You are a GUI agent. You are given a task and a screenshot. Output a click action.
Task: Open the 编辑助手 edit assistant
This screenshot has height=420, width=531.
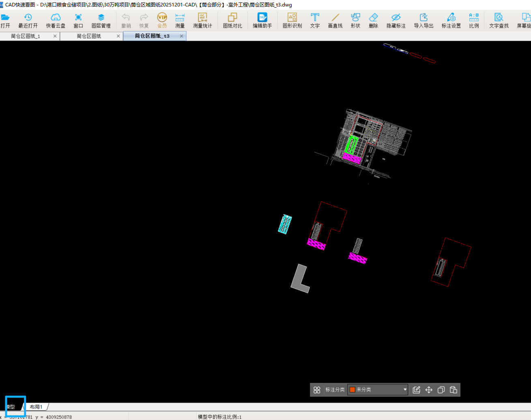262,20
